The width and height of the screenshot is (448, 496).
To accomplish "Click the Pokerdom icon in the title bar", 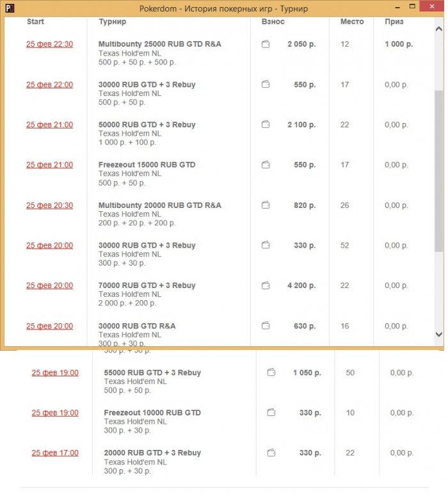I will [10, 9].
